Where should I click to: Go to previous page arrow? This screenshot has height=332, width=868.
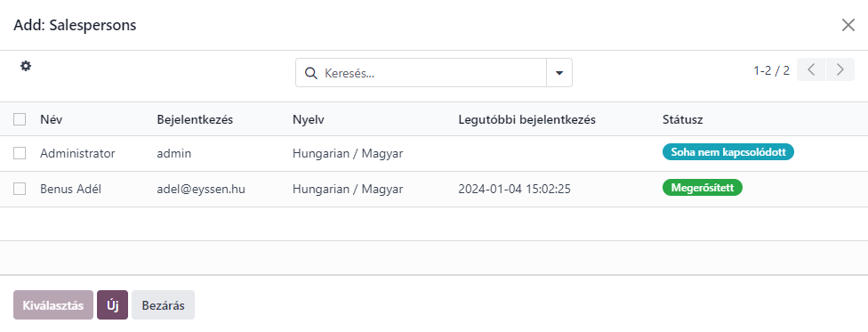click(811, 69)
